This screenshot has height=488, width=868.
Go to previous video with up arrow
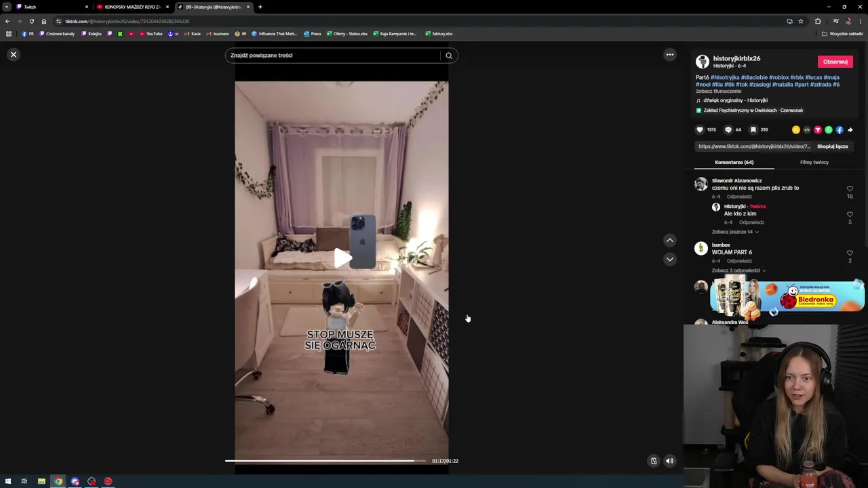(x=669, y=240)
